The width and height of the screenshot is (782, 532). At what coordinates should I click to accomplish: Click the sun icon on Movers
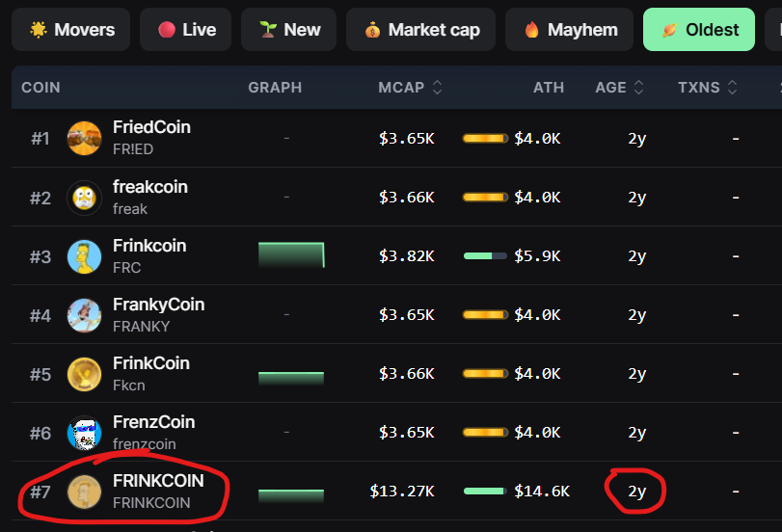(x=39, y=30)
